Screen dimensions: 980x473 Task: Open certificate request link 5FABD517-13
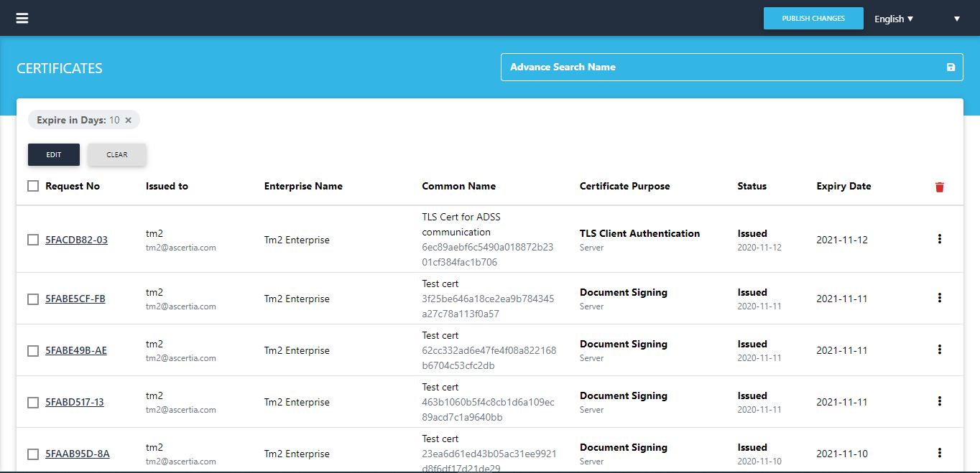tap(75, 402)
